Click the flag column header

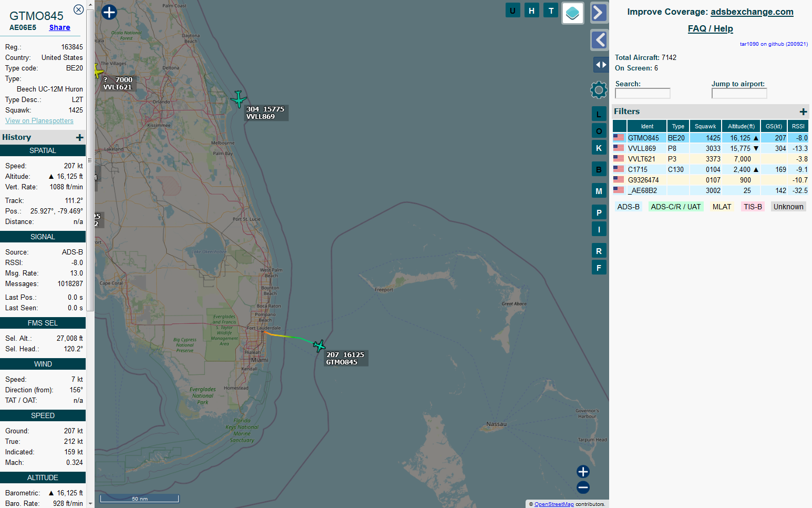point(620,126)
